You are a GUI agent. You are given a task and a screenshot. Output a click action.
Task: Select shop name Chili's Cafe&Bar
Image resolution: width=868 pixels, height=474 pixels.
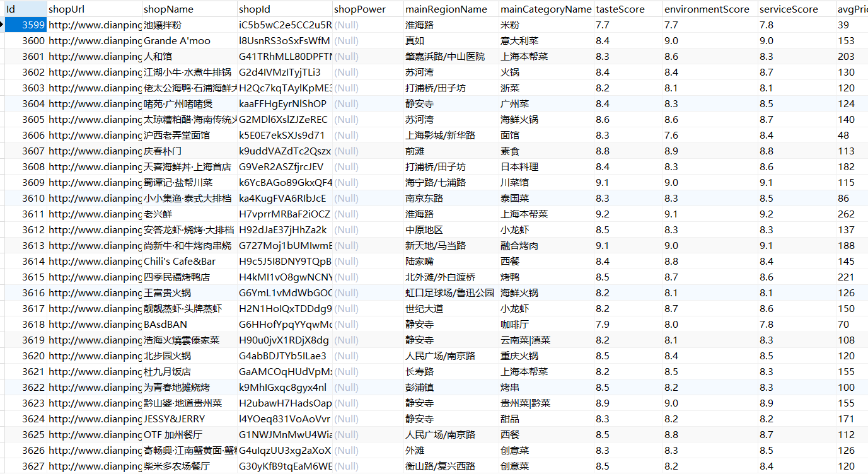tap(190, 262)
